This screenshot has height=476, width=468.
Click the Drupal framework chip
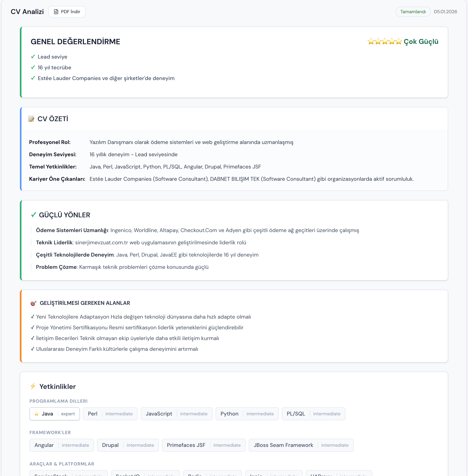click(x=128, y=445)
